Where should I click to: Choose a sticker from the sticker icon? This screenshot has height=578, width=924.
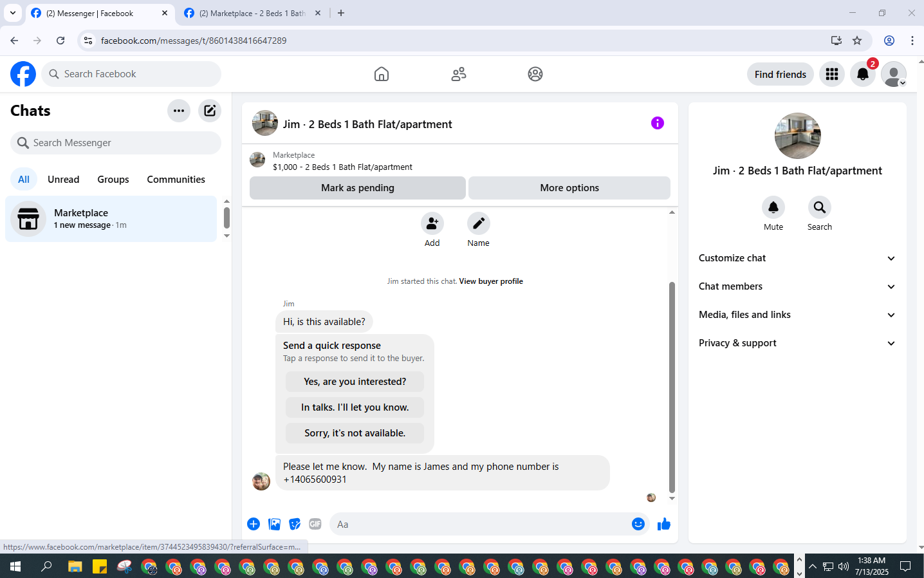pos(295,524)
